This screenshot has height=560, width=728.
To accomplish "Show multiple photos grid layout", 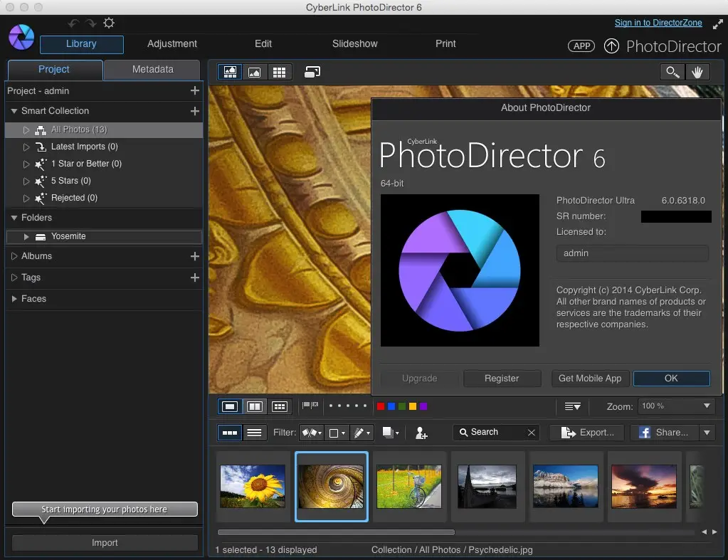I will (279, 407).
